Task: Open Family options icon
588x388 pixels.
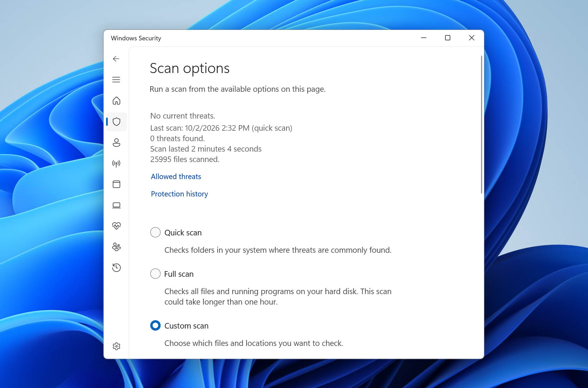Action: 116,247
